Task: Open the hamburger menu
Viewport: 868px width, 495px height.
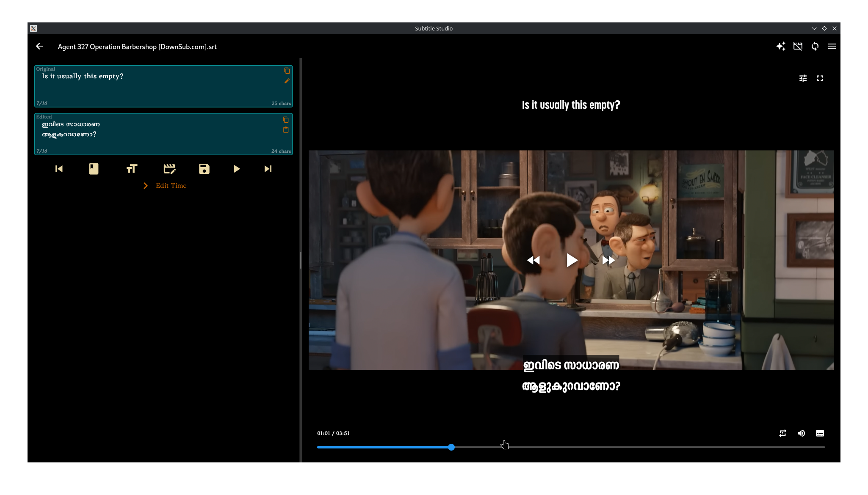Action: (x=832, y=46)
